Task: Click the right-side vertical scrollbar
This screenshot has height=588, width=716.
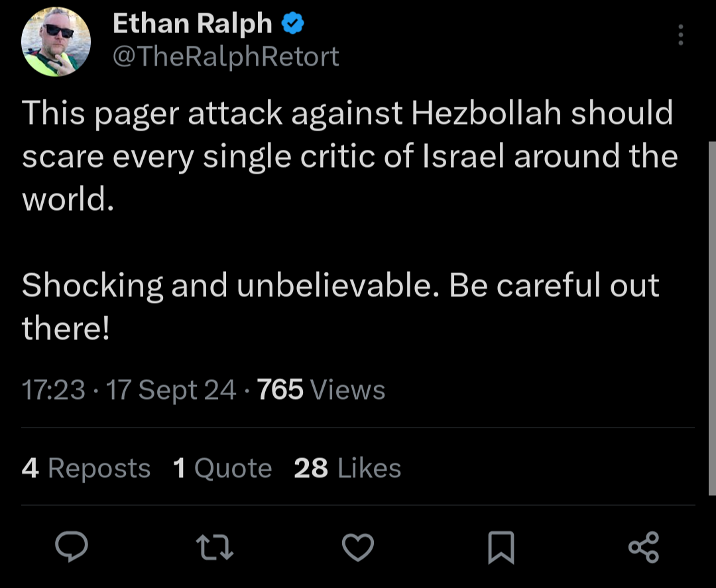Action: pyautogui.click(x=712, y=318)
